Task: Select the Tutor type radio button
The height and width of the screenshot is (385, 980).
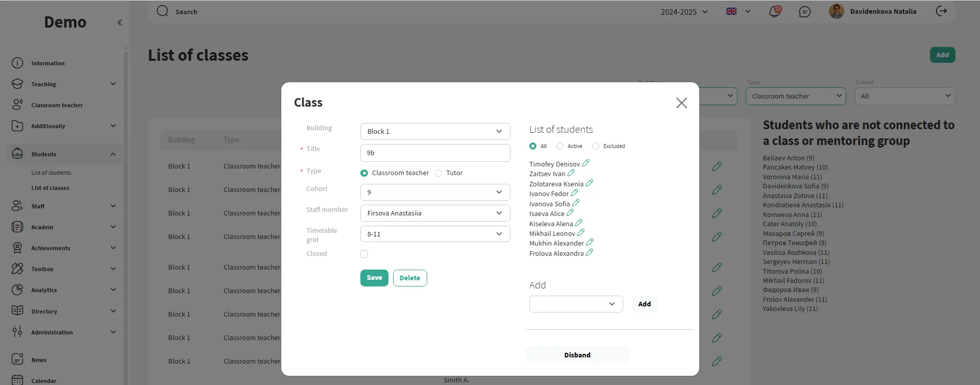Action: pyautogui.click(x=438, y=173)
